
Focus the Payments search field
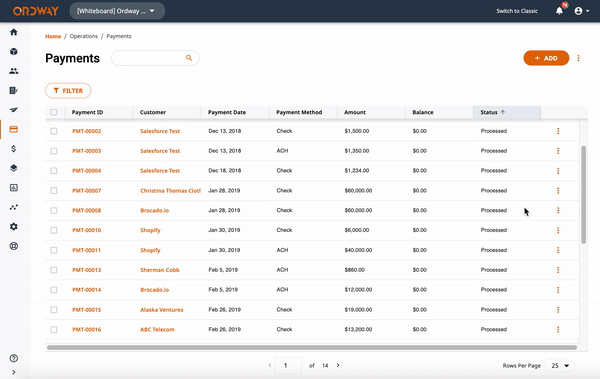click(x=155, y=58)
